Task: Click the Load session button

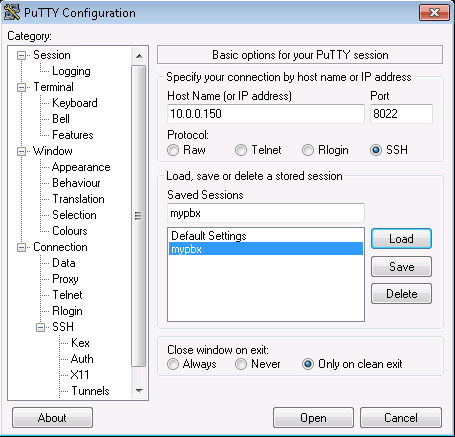Action: (401, 239)
